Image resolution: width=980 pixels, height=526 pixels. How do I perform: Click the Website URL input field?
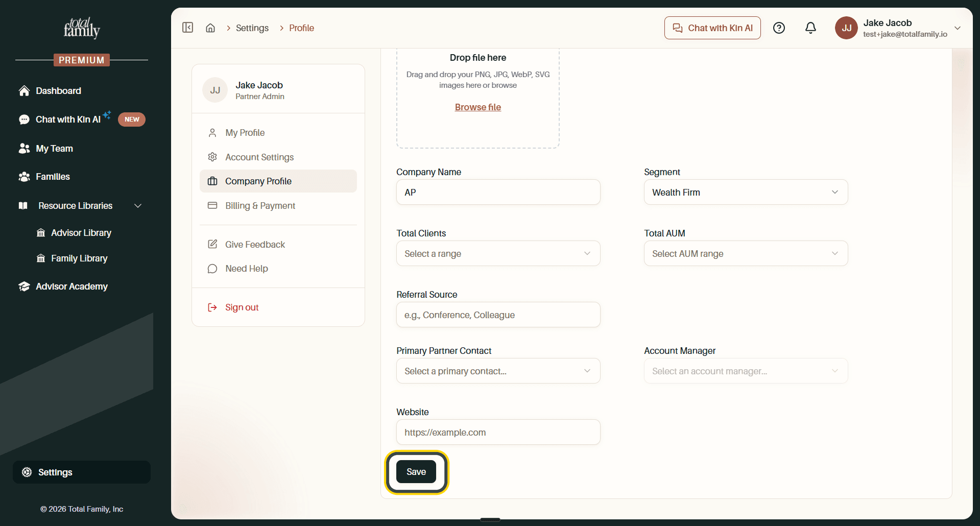(x=498, y=432)
